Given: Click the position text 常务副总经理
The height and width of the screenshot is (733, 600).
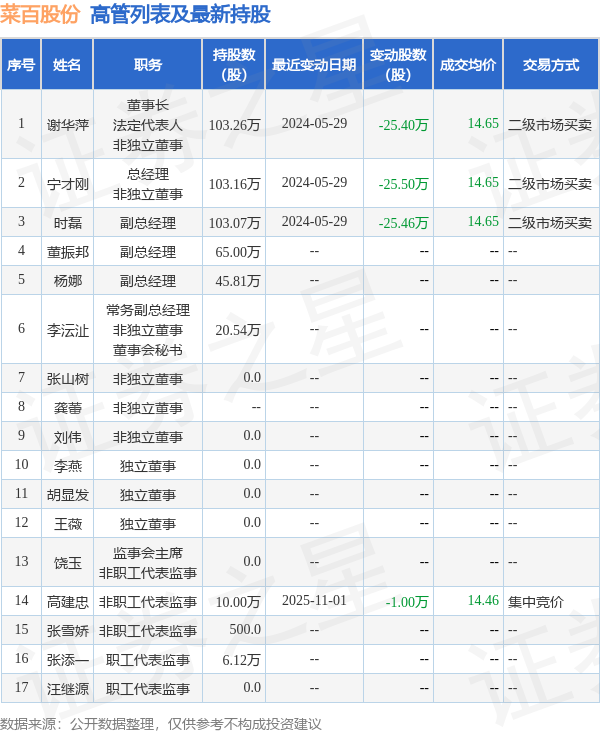Looking at the screenshot, I should click(148, 310).
